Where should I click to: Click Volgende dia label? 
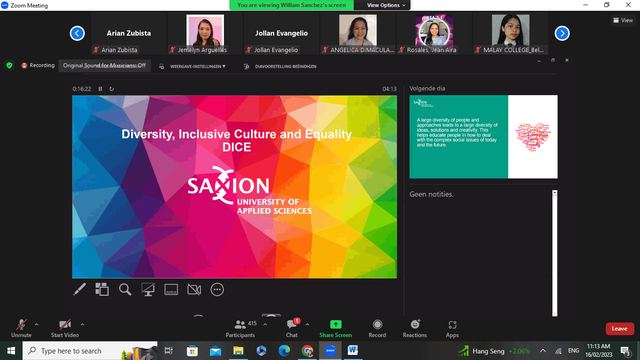point(427,88)
